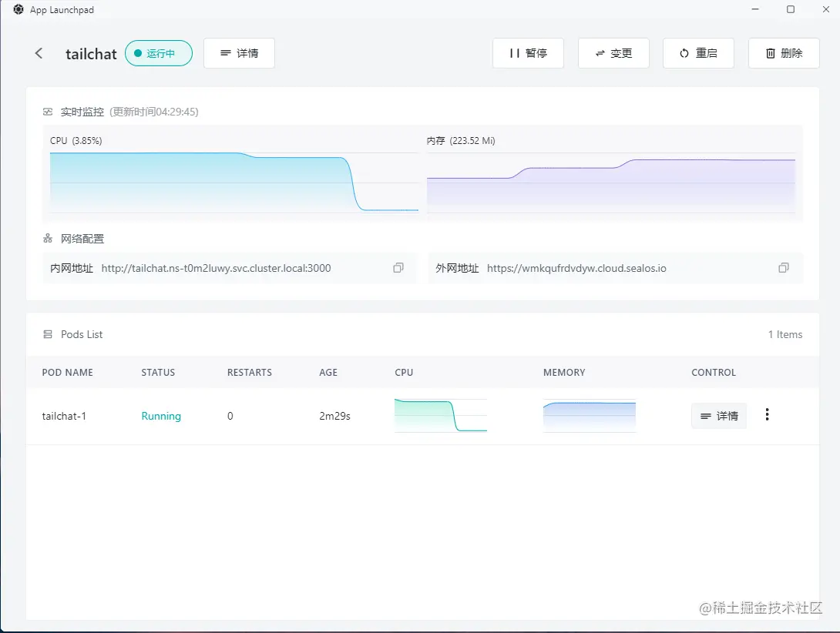Open 详情 for pod tailchat-1
This screenshot has width=840, height=633.
719,416
